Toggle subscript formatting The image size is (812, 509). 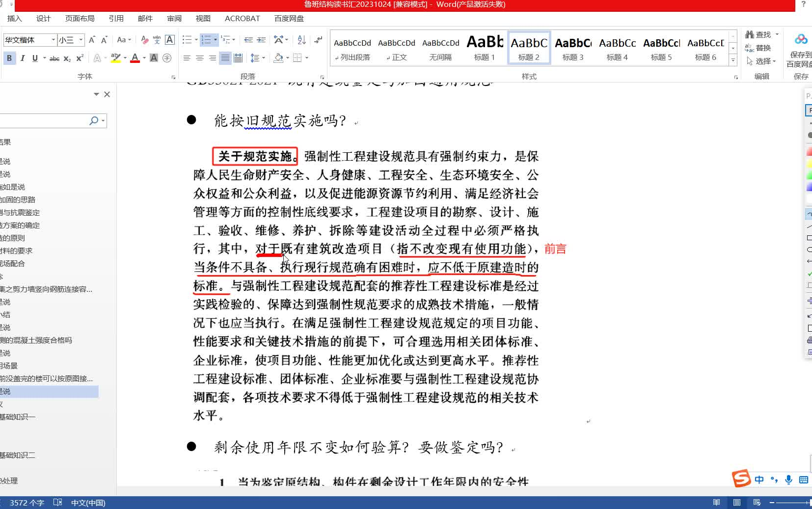[x=67, y=58]
